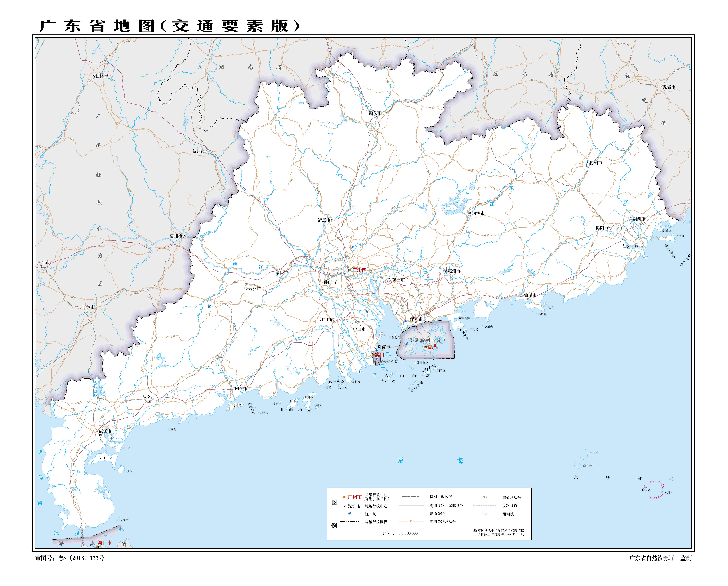Image resolution: width=728 pixels, height=586 pixels.
Task: Click the 323 national road sample in legend
Action: pyautogui.click(x=484, y=497)
